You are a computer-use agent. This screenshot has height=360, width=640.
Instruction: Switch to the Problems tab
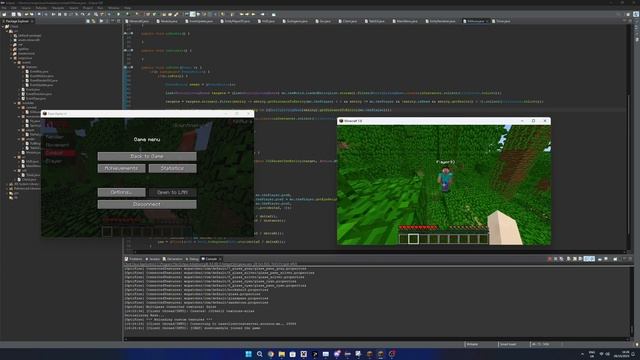pyautogui.click(x=133, y=259)
